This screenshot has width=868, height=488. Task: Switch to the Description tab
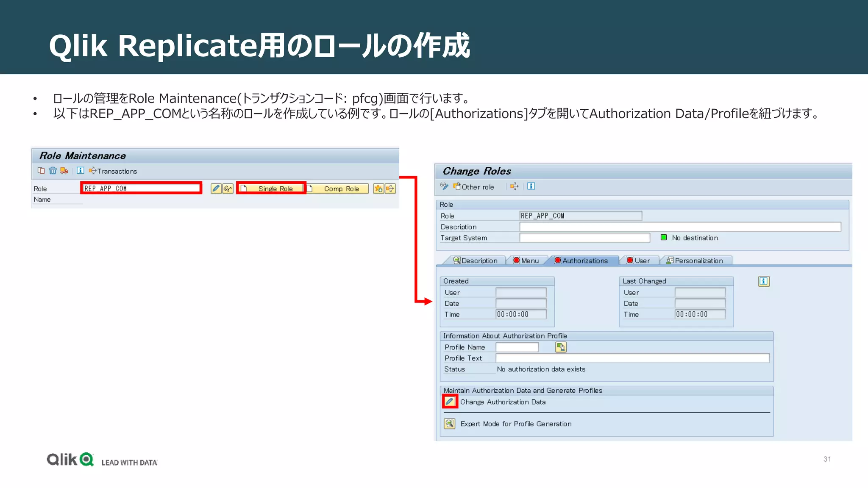[x=475, y=261]
